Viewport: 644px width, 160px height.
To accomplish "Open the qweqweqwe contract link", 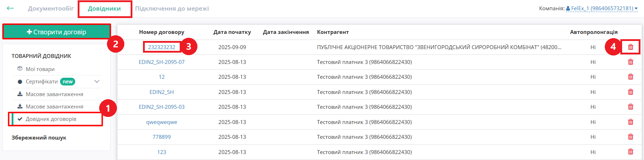I will (162, 122).
